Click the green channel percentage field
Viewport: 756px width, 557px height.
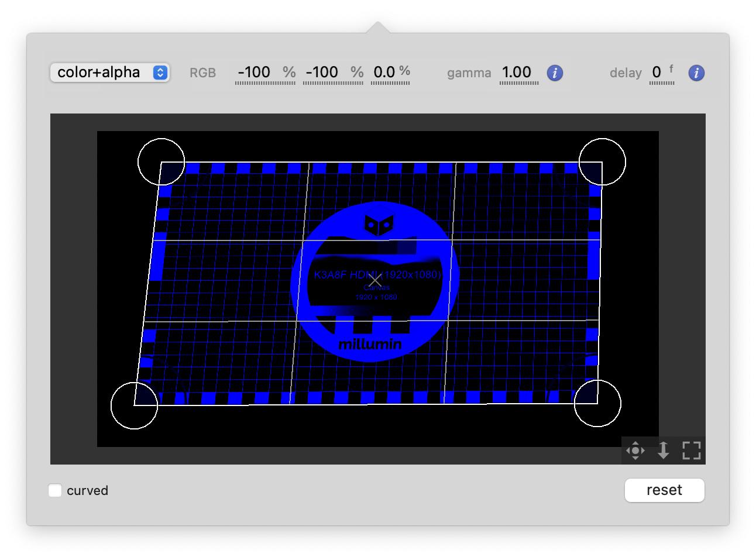coord(322,73)
